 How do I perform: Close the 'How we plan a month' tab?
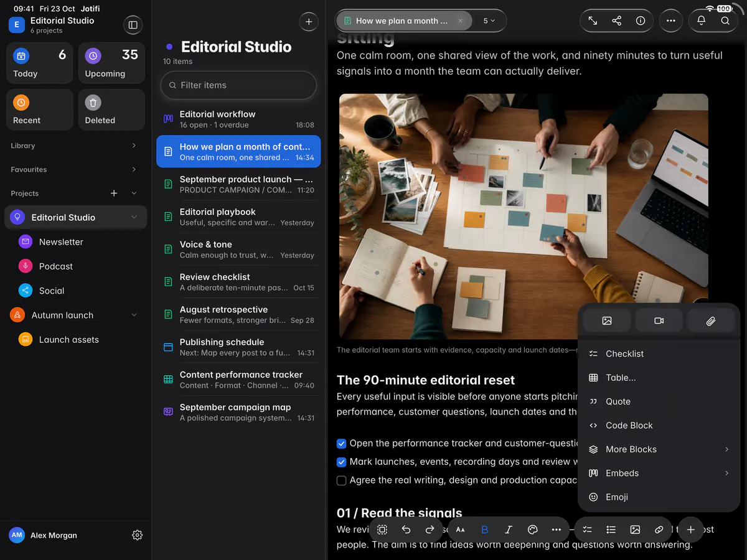pos(461,21)
